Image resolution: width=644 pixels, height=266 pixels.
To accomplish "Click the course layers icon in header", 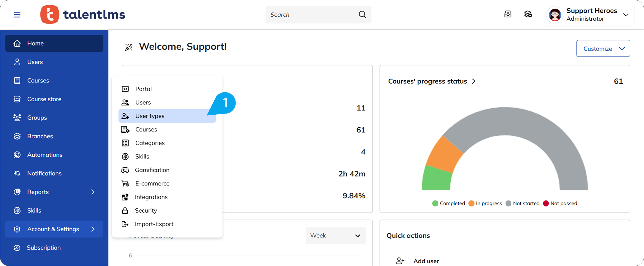I will click(x=528, y=14).
